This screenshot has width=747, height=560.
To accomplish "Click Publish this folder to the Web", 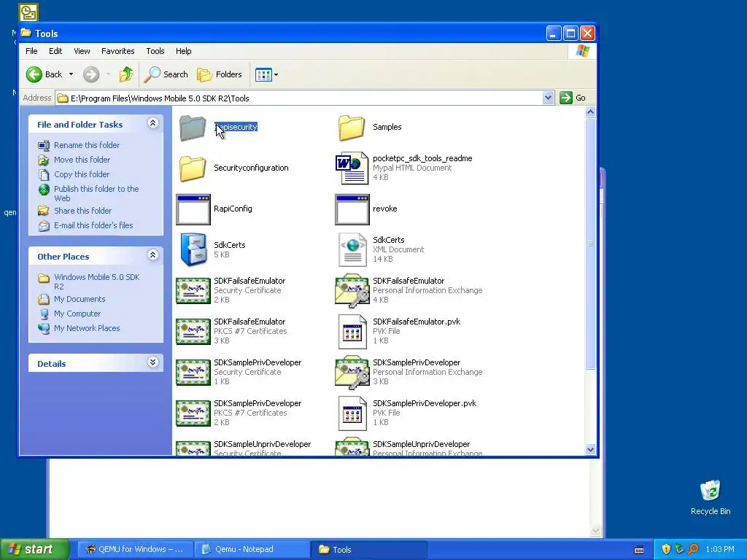I will coord(96,193).
